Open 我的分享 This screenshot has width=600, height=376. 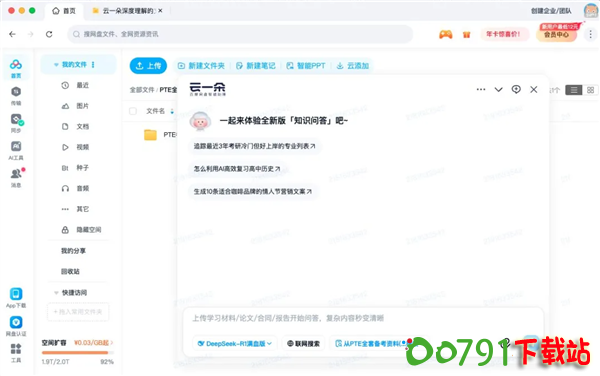(x=73, y=251)
